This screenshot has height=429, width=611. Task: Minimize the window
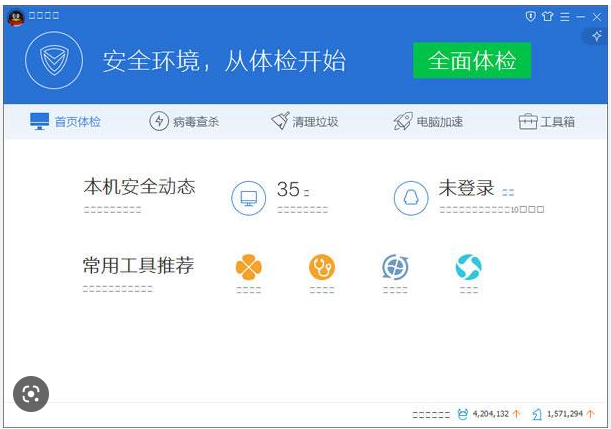(581, 17)
